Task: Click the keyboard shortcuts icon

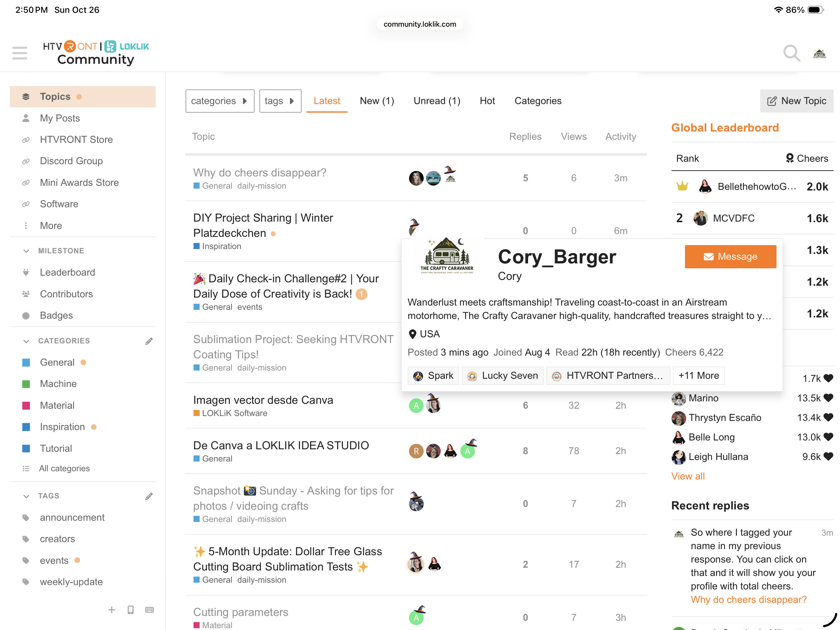Action: [x=150, y=610]
